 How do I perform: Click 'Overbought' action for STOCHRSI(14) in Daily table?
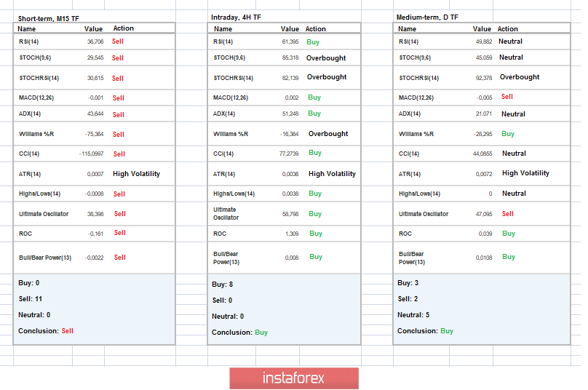520,77
